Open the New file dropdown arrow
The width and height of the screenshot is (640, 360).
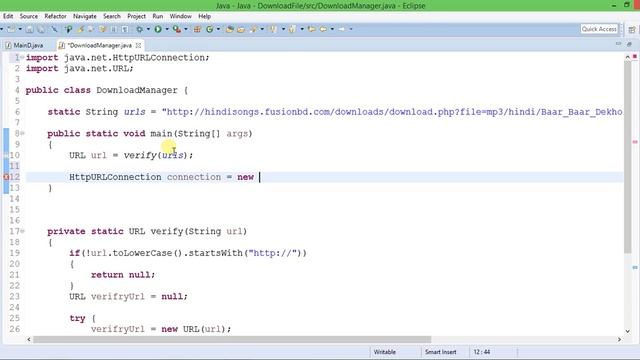click(20, 29)
